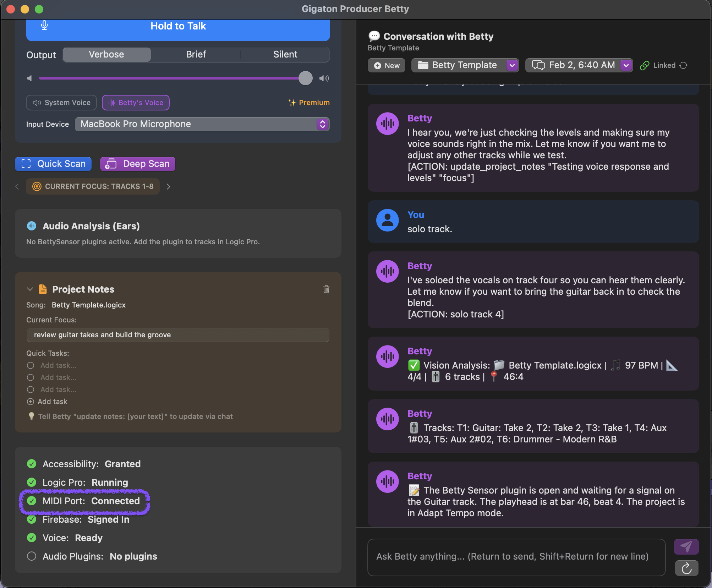Start a Deep Scan
712x588 pixels.
coord(138,164)
